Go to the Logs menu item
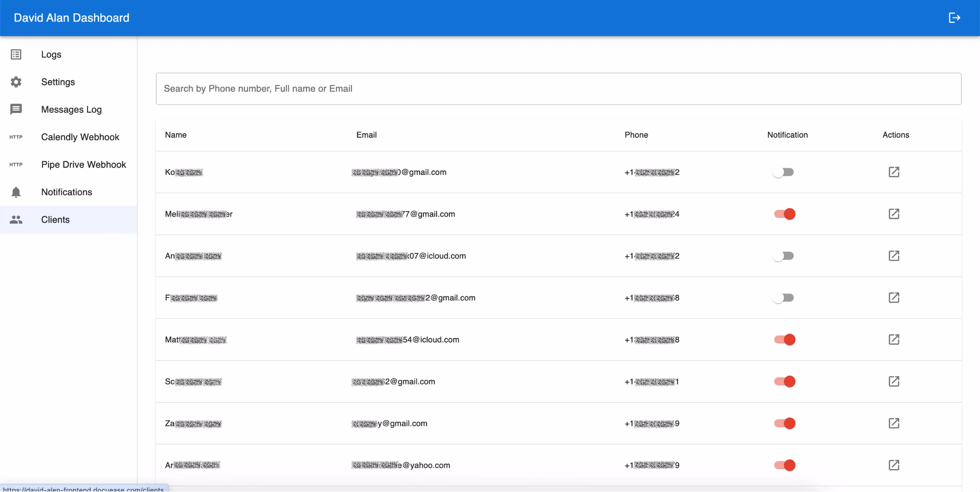 point(69,54)
